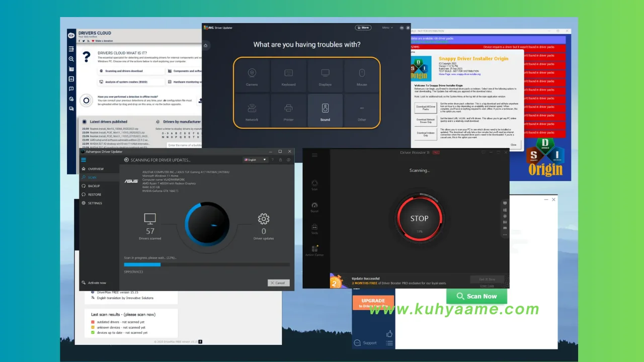Click the builder name search field

coord(185,145)
